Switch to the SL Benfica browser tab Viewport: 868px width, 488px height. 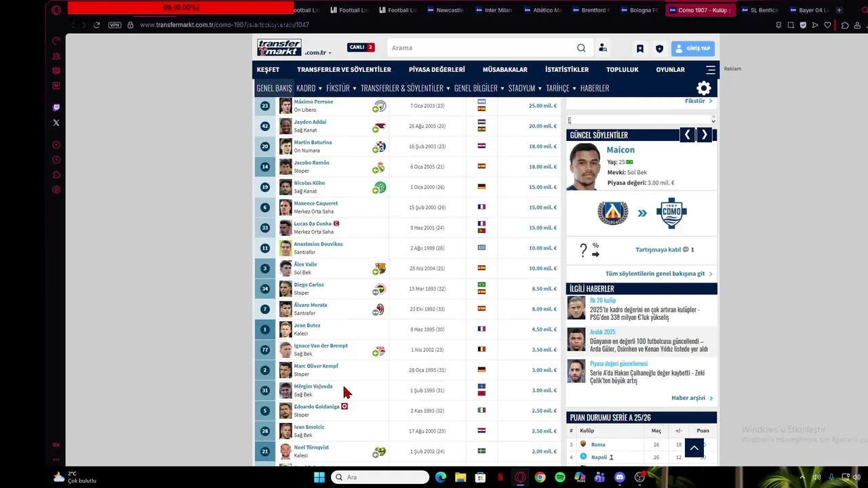(759, 10)
